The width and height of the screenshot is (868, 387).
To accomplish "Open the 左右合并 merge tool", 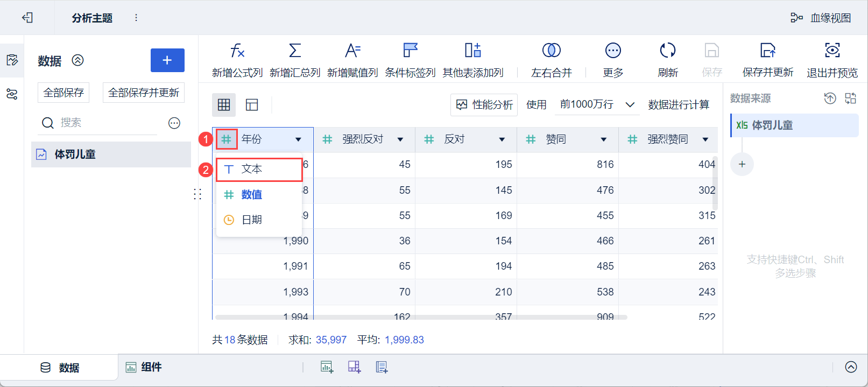I will (551, 51).
